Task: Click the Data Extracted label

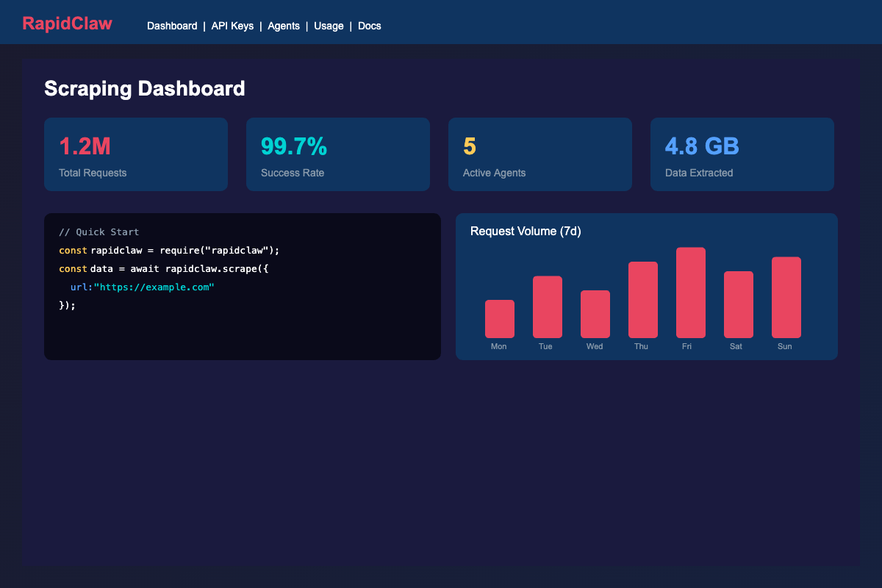Action: pyautogui.click(x=699, y=173)
